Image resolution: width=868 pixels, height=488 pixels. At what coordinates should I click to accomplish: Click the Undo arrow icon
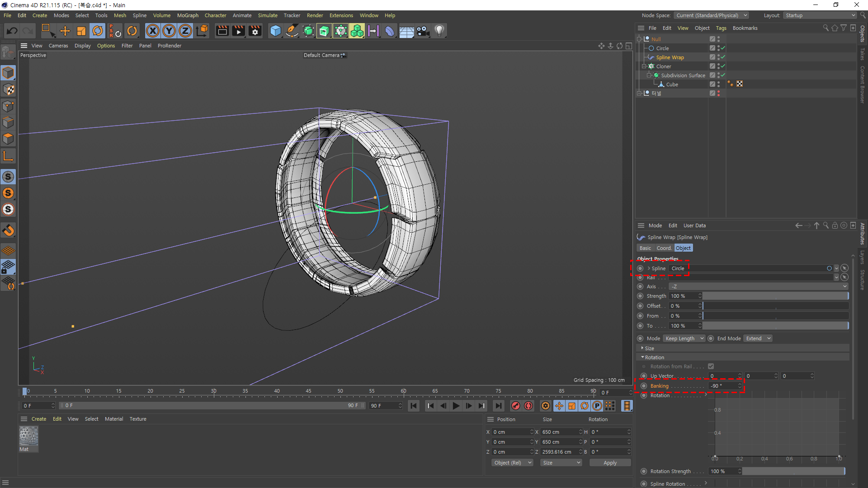[x=12, y=31]
